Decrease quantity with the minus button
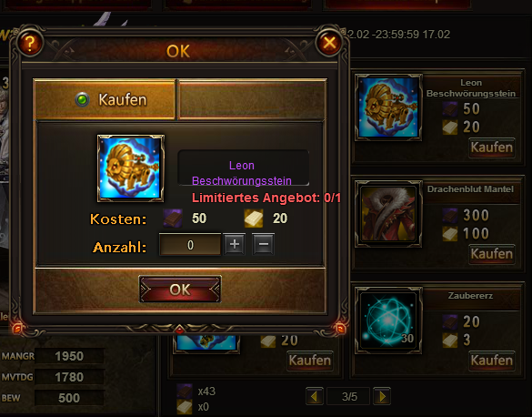Screen dimensions: 532x417 (264, 244)
